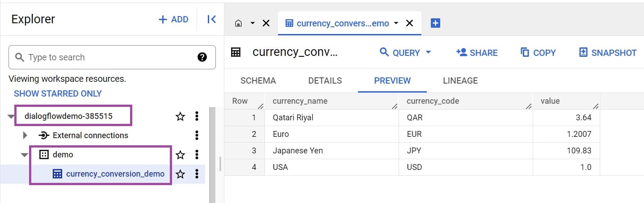The height and width of the screenshot is (203, 644).
Task: Click the SHARE button
Action: tap(476, 53)
